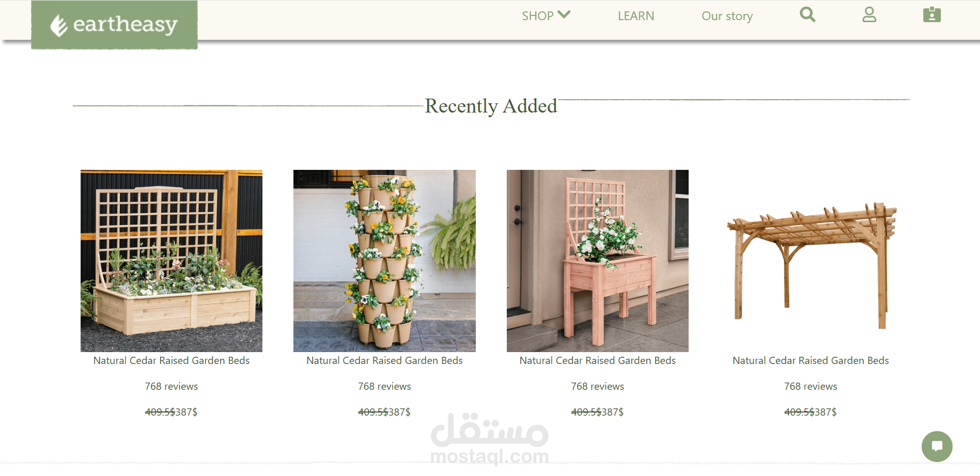Open the wooden pergola product image
The height and width of the screenshot is (476, 980).
tap(811, 261)
